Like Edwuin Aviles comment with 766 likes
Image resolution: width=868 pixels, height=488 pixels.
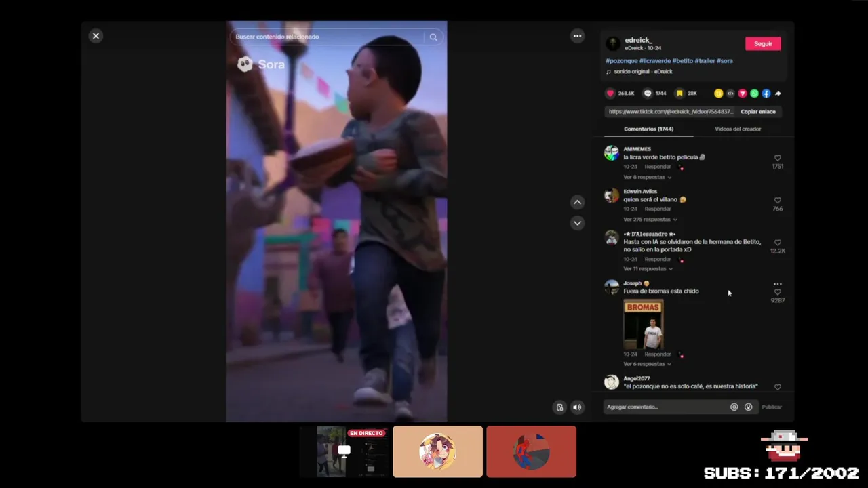(x=778, y=201)
